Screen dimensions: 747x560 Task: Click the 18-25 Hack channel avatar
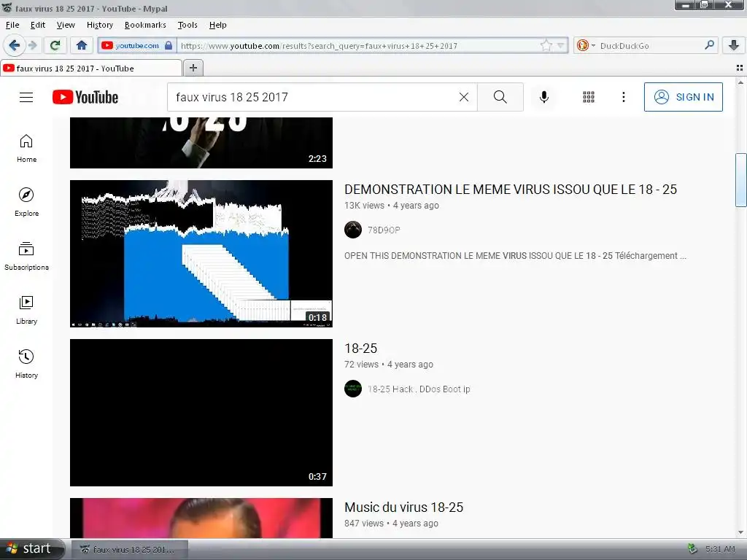click(x=353, y=389)
